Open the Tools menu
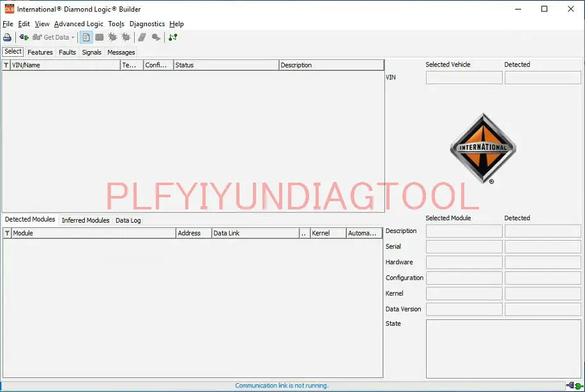 (x=116, y=24)
